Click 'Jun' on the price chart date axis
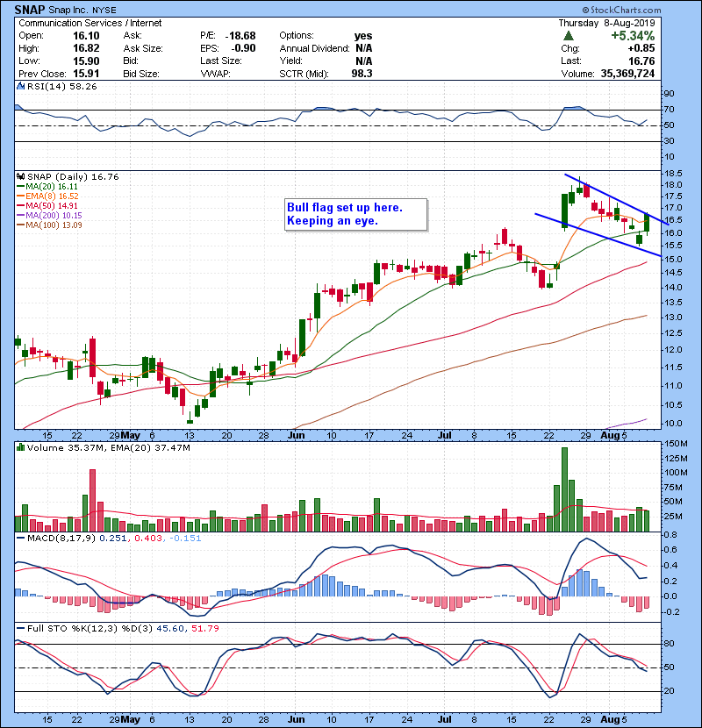 click(296, 436)
